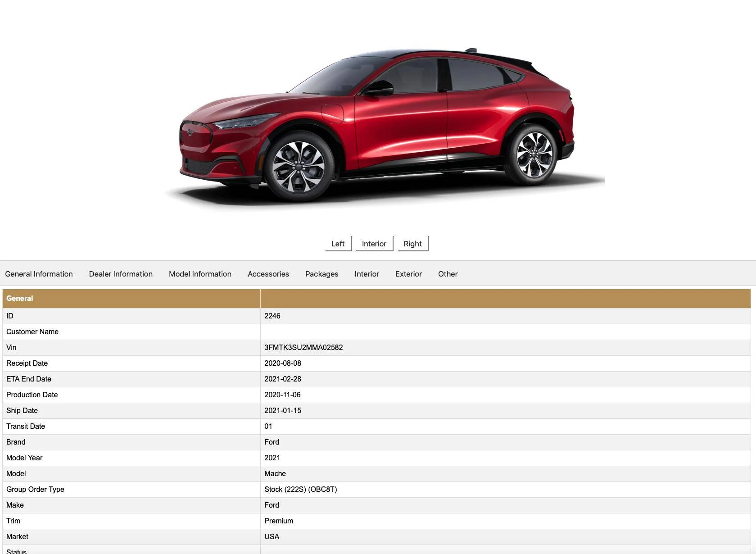Click the Group Order Type label
756x554 pixels.
pos(35,489)
